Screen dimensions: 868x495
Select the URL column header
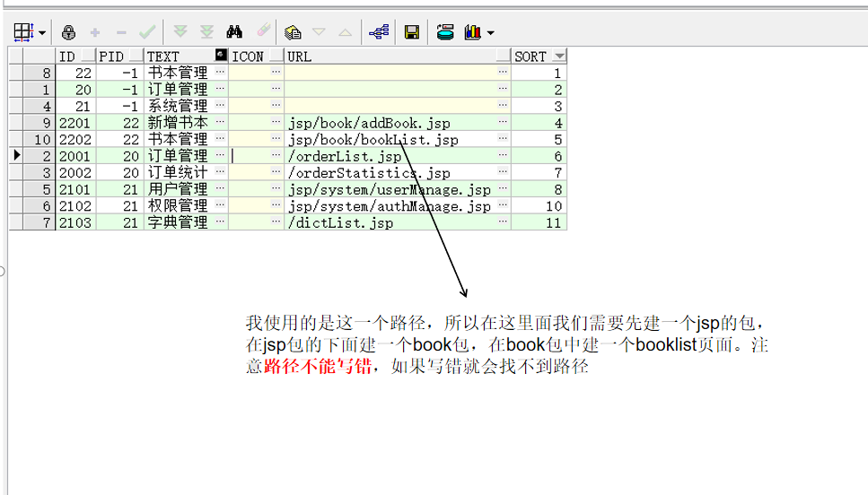(398, 56)
